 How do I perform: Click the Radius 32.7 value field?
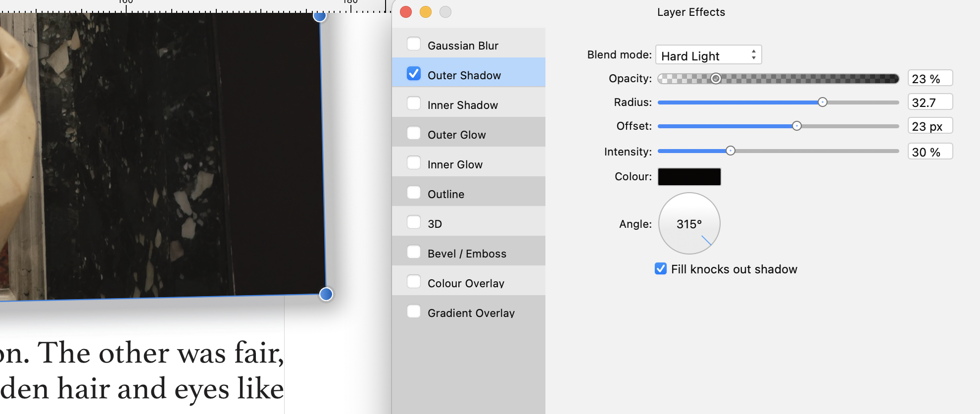tap(931, 102)
